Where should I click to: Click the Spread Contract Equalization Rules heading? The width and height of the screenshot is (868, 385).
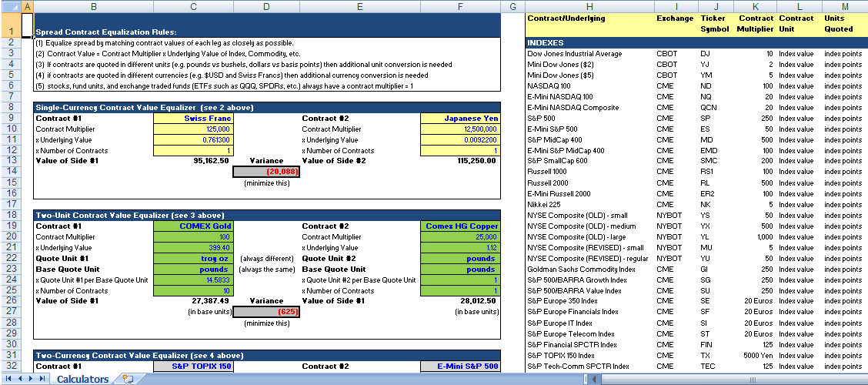(107, 32)
